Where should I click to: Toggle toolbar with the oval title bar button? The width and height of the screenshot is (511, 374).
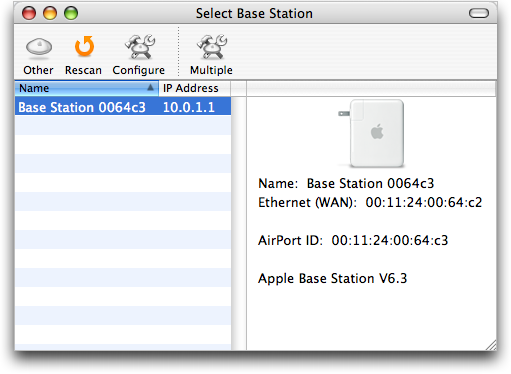point(479,13)
